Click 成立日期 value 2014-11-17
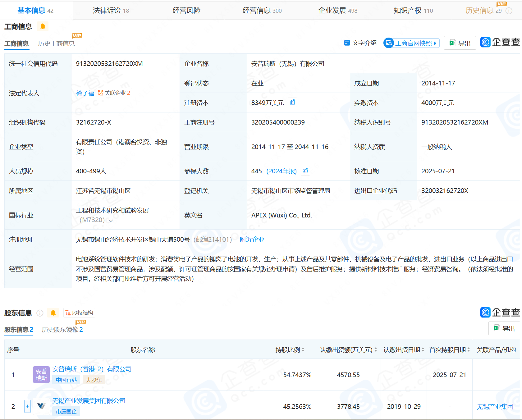The width and height of the screenshot is (522, 420). coord(438,83)
